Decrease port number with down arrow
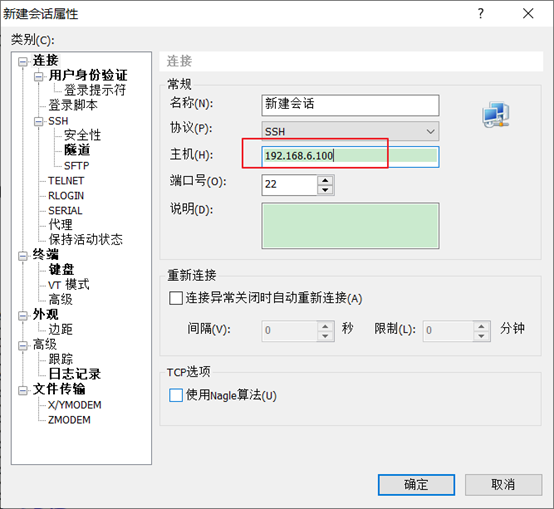The height and width of the screenshot is (509, 554). pos(325,190)
